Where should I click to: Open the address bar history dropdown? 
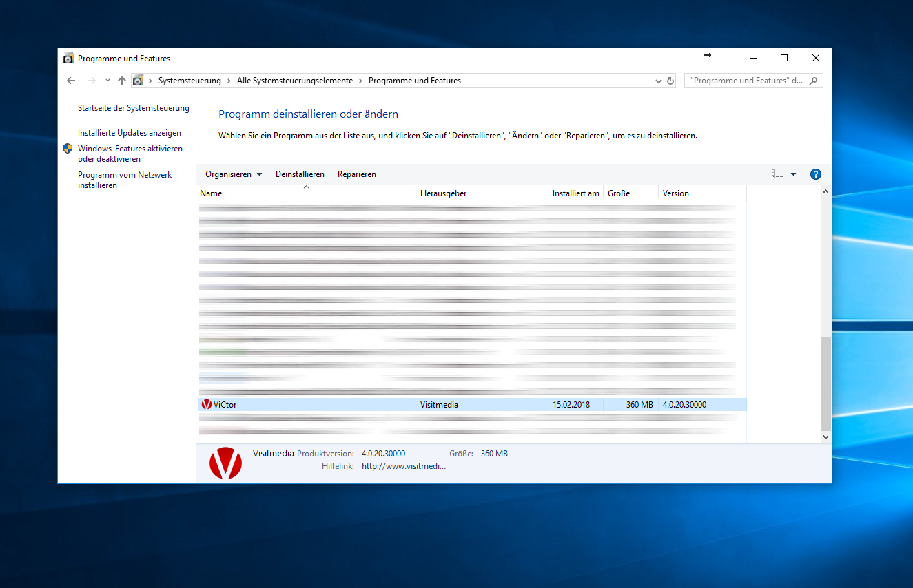tap(658, 81)
